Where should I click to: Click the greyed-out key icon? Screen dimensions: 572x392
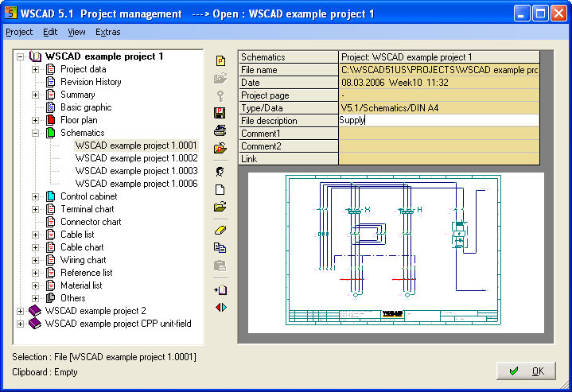(220, 96)
